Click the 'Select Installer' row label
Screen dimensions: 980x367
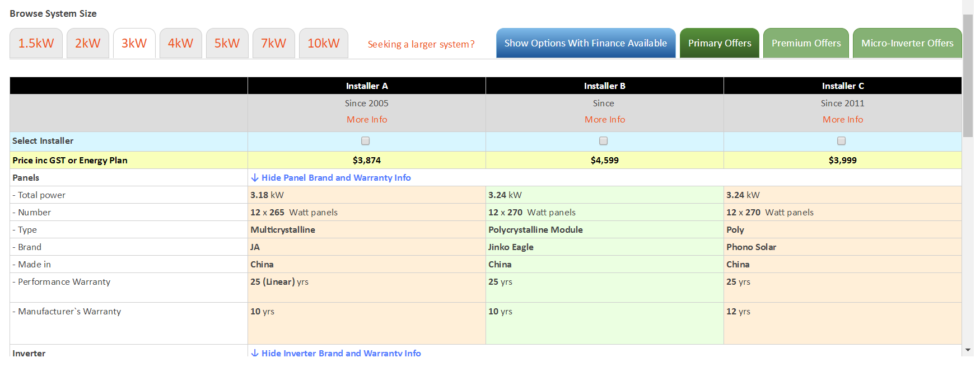[x=43, y=141]
